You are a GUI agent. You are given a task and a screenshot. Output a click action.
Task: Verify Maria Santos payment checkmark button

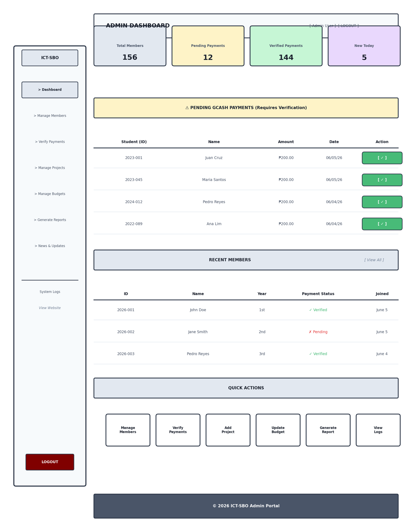[x=382, y=180]
